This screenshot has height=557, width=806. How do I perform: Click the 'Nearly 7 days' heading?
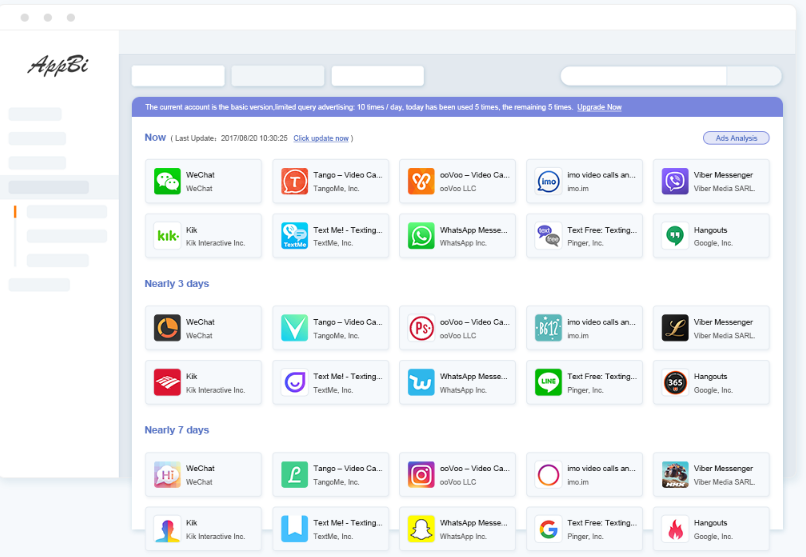pos(177,430)
